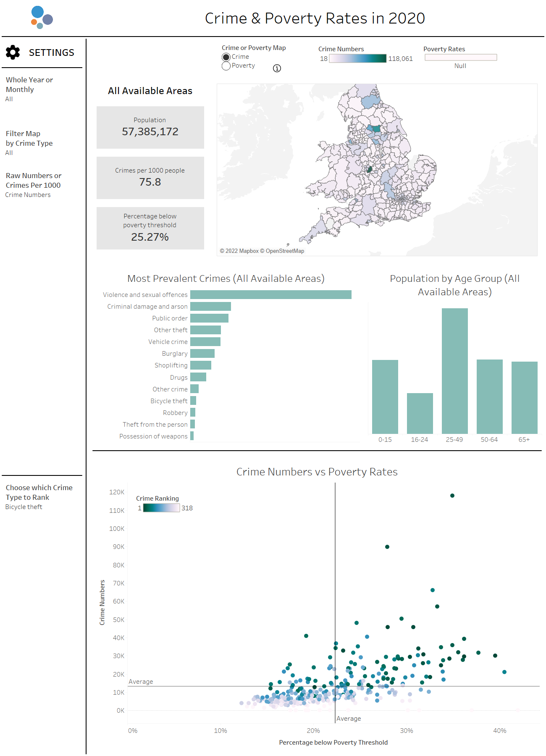Select the Crime map radio button
This screenshot has width=546, height=756.
point(226,57)
